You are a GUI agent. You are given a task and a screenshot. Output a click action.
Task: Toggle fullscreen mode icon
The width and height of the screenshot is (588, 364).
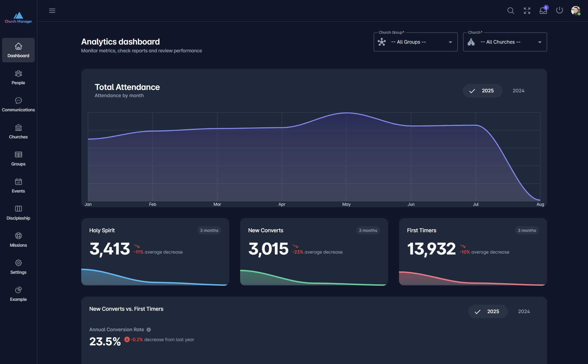(527, 11)
